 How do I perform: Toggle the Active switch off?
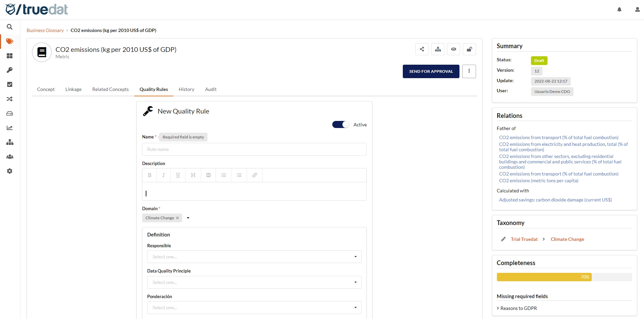(x=341, y=125)
